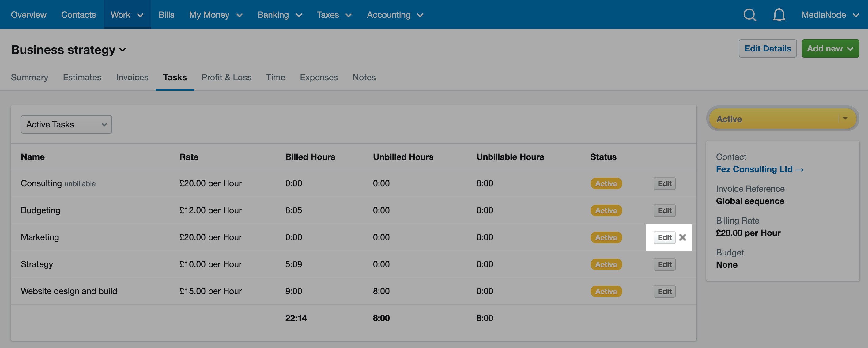Screen dimensions: 868x348
Task: Open the Business strategy project switcher
Action: click(68, 50)
